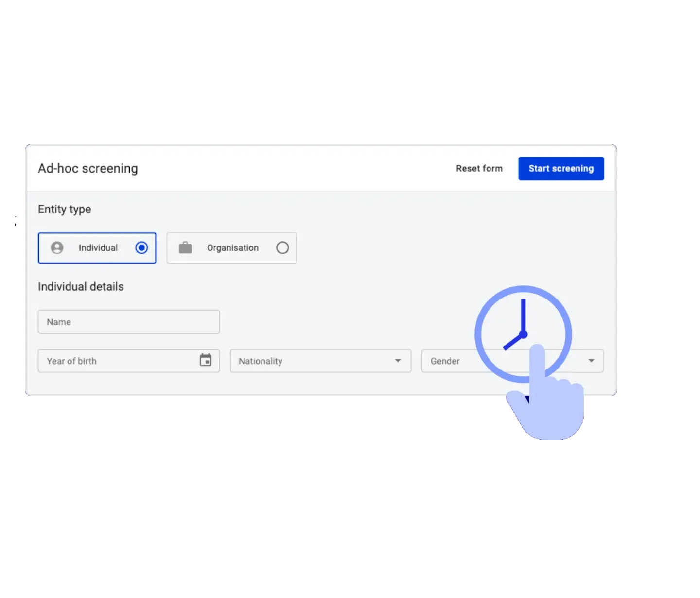Click the Individual details heading
This screenshot has height=598, width=700.
point(81,287)
